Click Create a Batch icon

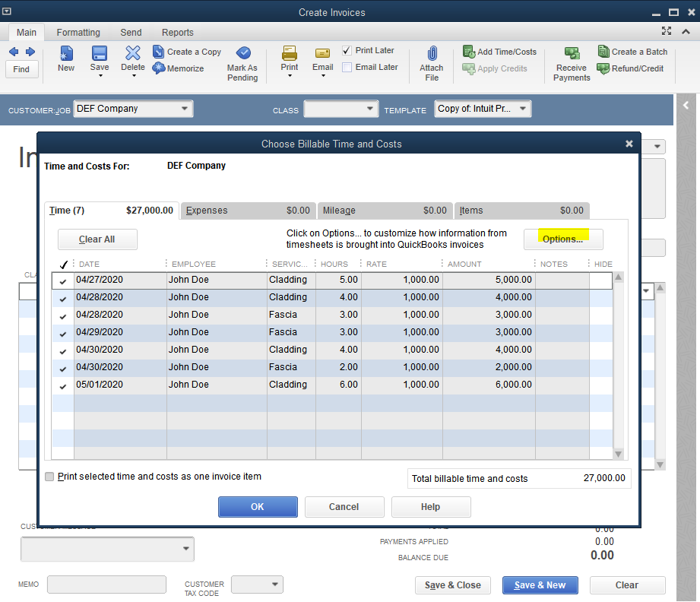point(603,52)
